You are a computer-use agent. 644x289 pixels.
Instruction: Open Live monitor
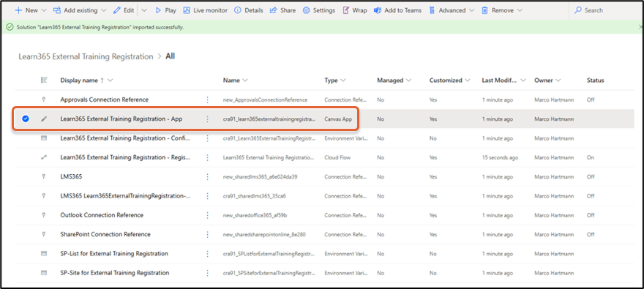pyautogui.click(x=205, y=10)
